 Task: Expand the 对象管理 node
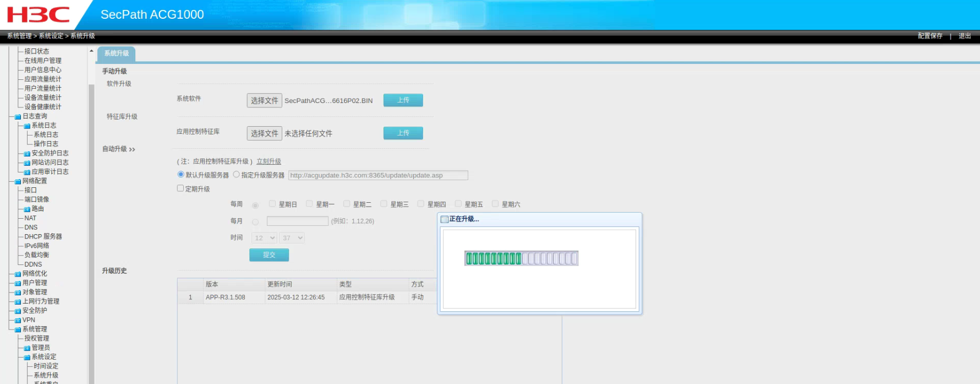18,293
